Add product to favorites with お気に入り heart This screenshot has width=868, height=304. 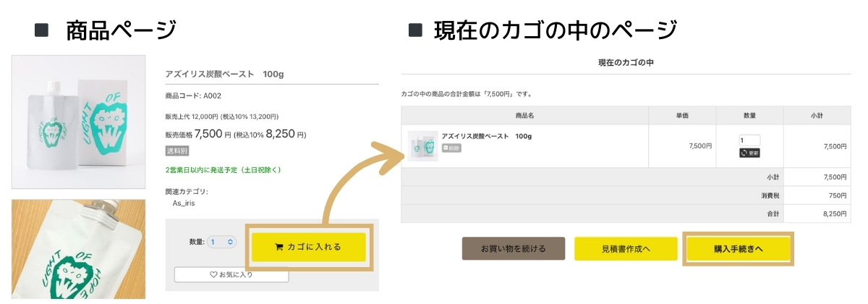(231, 275)
